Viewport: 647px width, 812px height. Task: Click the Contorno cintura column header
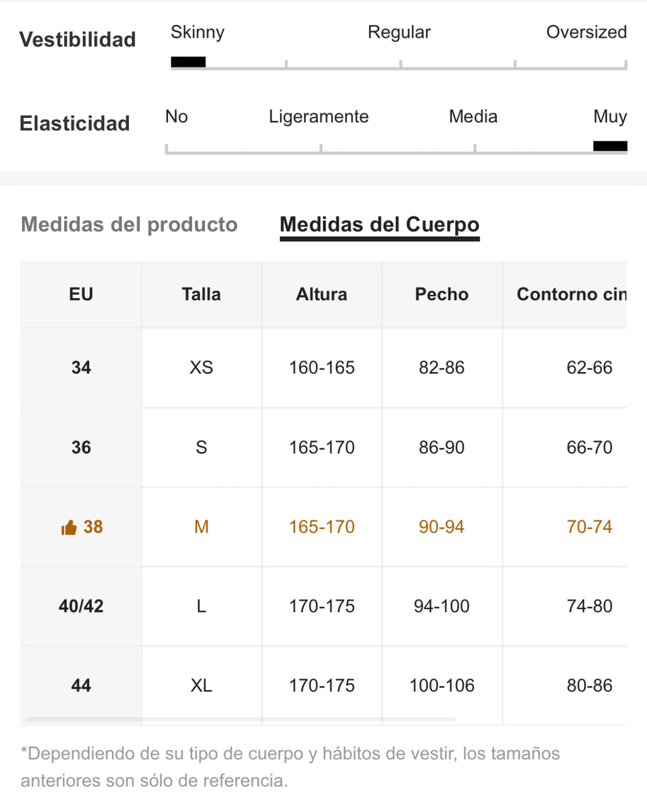pos(565,294)
